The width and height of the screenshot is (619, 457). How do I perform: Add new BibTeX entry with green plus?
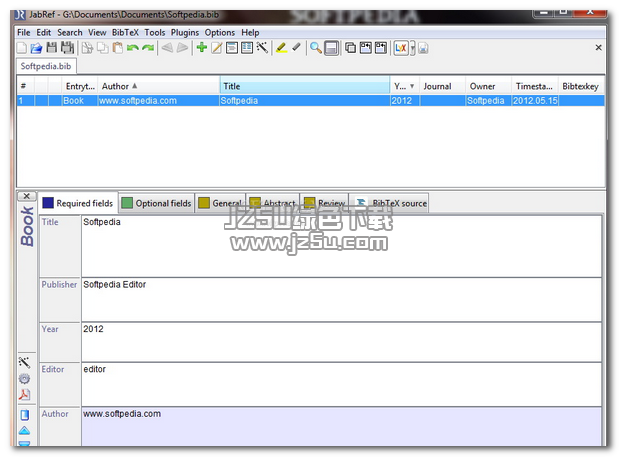point(202,48)
